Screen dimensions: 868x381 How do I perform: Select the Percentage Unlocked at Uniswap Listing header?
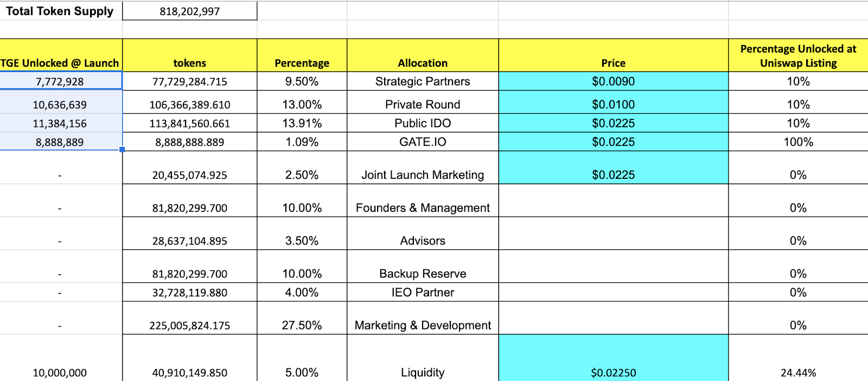(798, 56)
